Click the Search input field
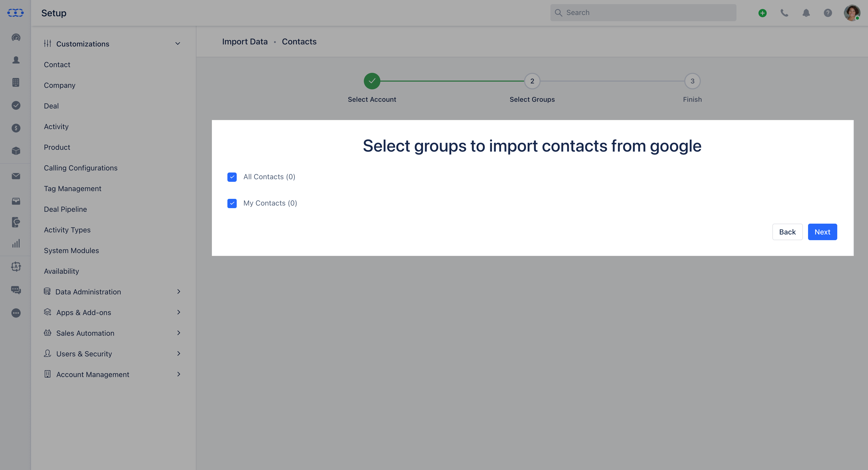868x470 pixels. click(643, 13)
